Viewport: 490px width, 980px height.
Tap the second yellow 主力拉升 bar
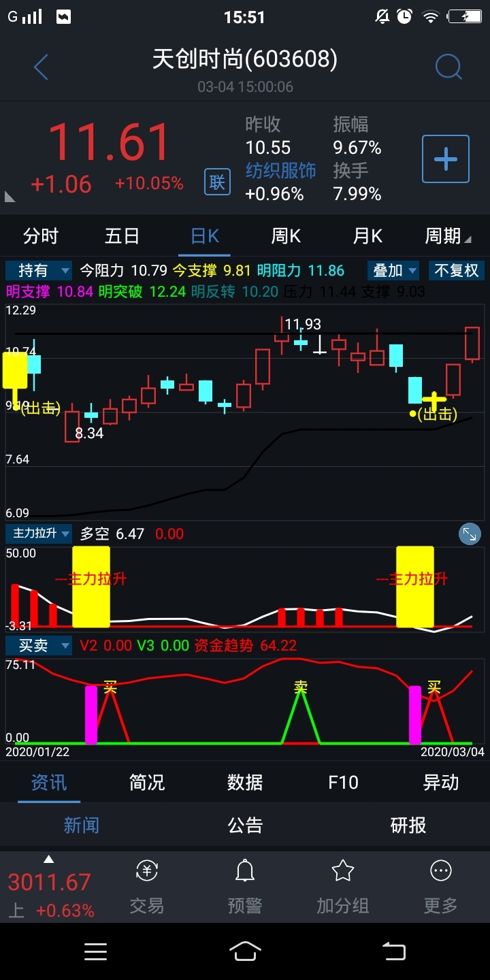click(414, 587)
